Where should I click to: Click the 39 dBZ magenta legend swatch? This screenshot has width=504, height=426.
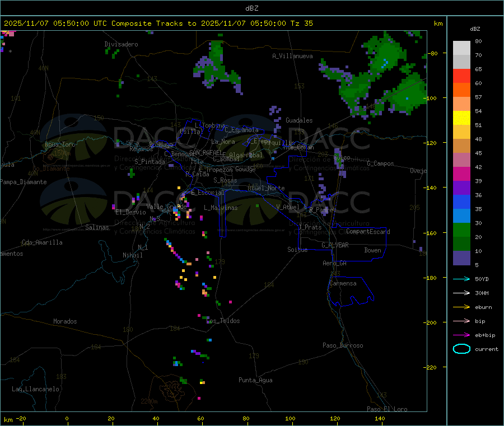pyautogui.click(x=461, y=174)
